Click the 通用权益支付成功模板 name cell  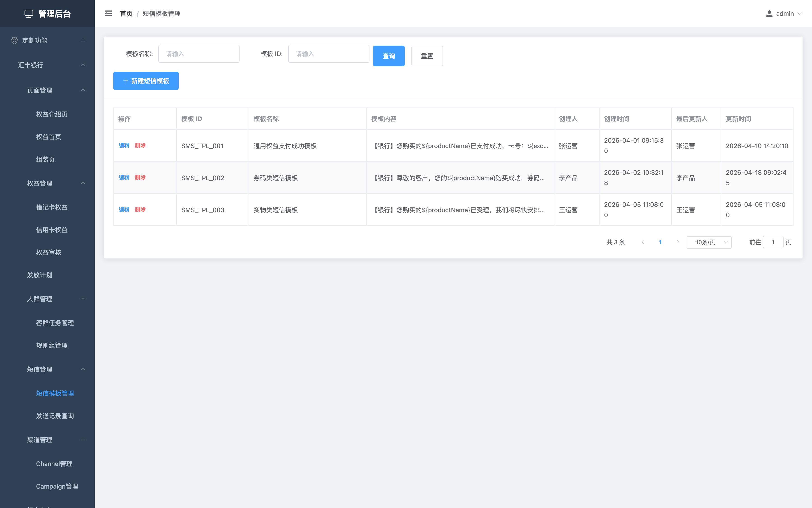pyautogui.click(x=307, y=146)
